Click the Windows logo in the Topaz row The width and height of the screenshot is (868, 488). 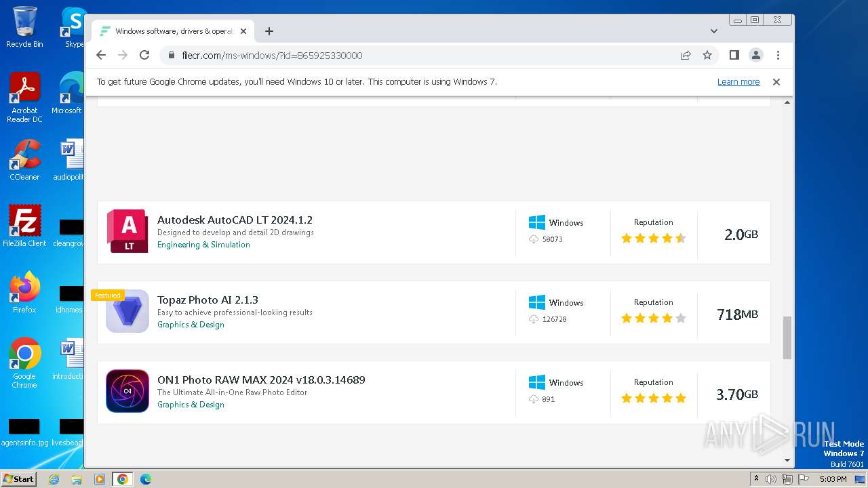click(x=537, y=302)
